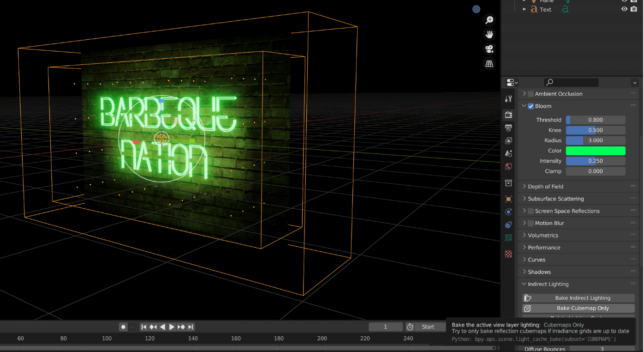Open the Object Constraints properties tab
644x352 pixels.
coord(508,225)
